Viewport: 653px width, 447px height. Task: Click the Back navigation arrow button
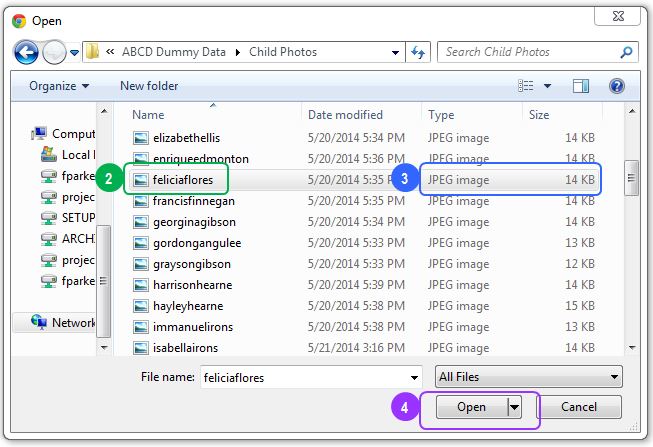(27, 52)
